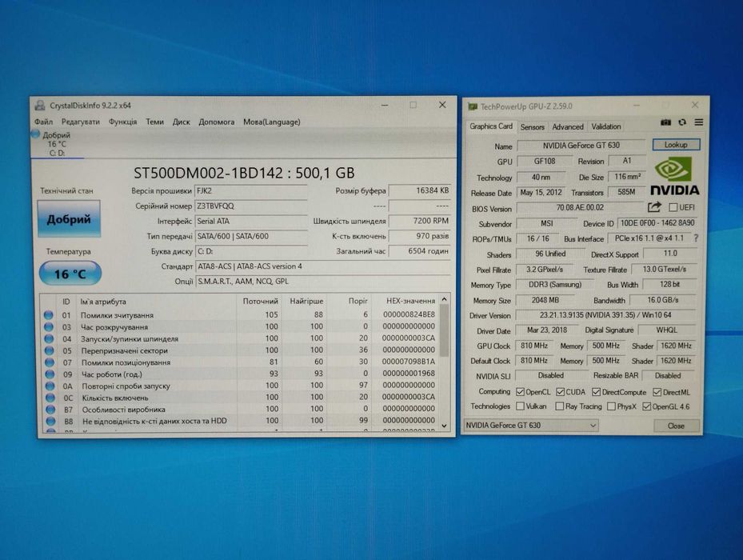This screenshot has width=743, height=560.
Task: Click status circle of attribute 03
Action: 48,326
